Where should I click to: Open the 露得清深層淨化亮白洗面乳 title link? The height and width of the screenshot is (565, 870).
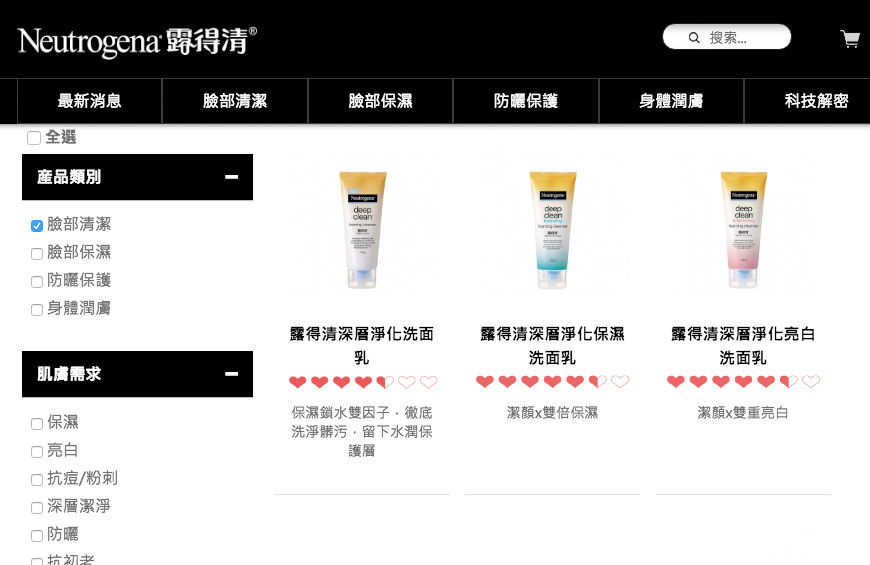[x=743, y=346]
